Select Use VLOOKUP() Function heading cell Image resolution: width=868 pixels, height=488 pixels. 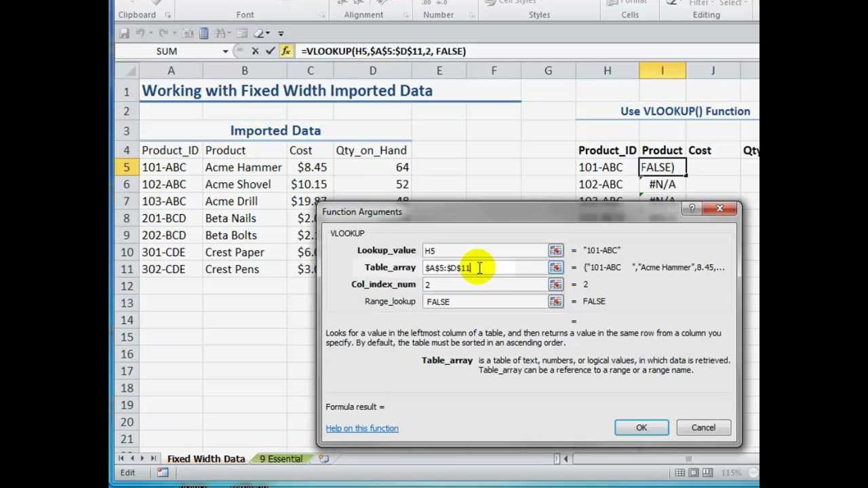click(685, 111)
